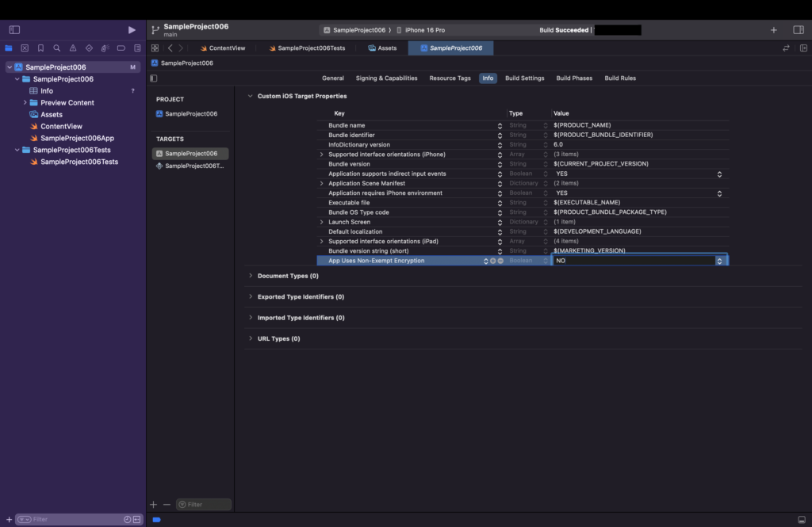Open the General settings tab
The image size is (812, 527).
point(333,78)
